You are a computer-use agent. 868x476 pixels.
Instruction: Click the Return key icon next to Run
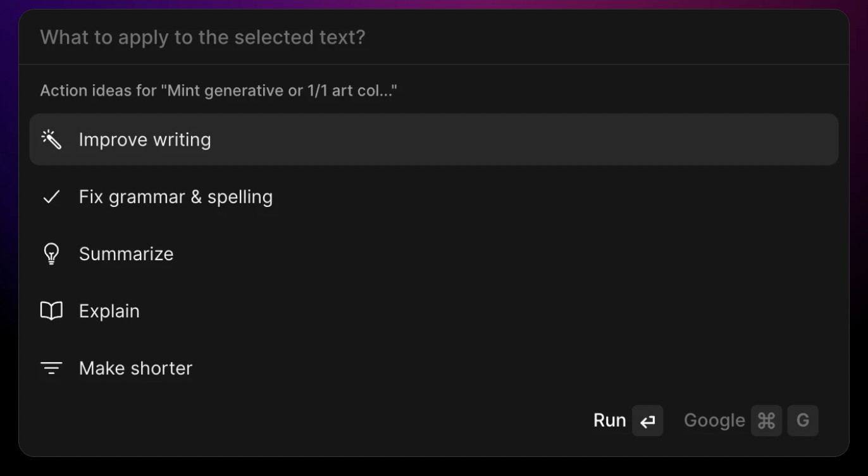pyautogui.click(x=647, y=421)
